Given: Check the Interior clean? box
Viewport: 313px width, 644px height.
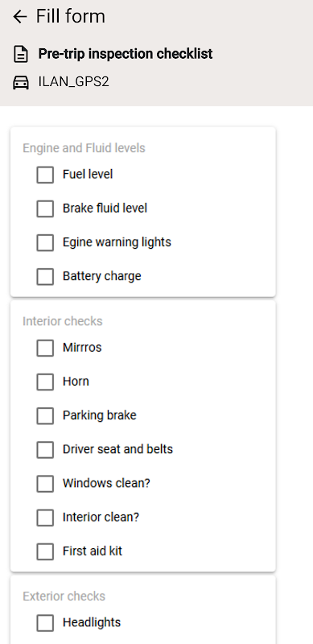Looking at the screenshot, I should (45, 518).
